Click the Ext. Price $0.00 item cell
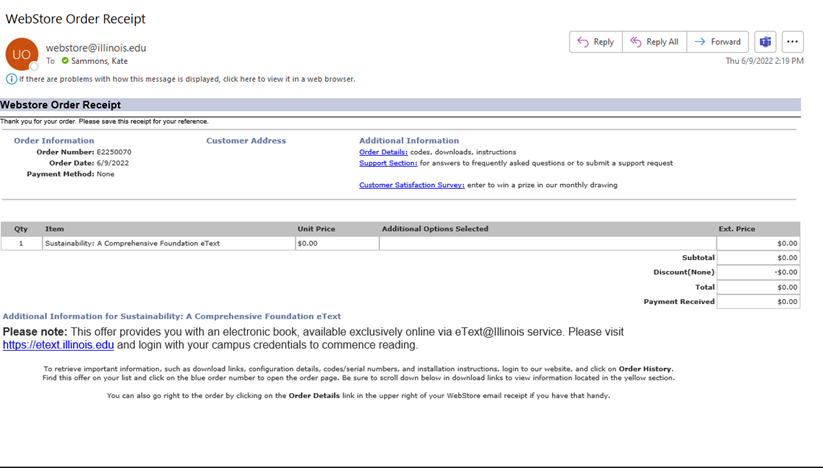The image size is (823, 468). (x=758, y=243)
